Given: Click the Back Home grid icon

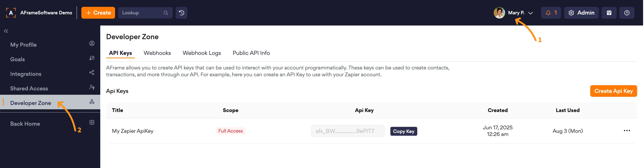Looking at the screenshot, I should point(92,122).
